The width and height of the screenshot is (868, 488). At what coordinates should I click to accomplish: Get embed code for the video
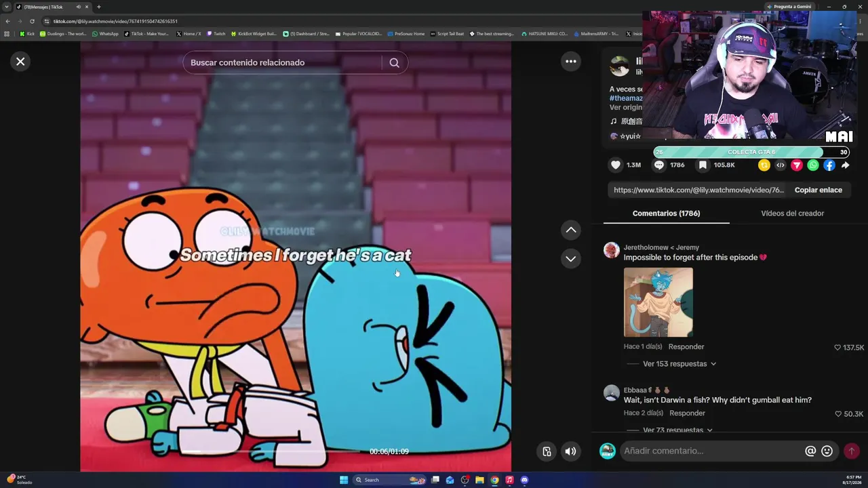click(781, 165)
